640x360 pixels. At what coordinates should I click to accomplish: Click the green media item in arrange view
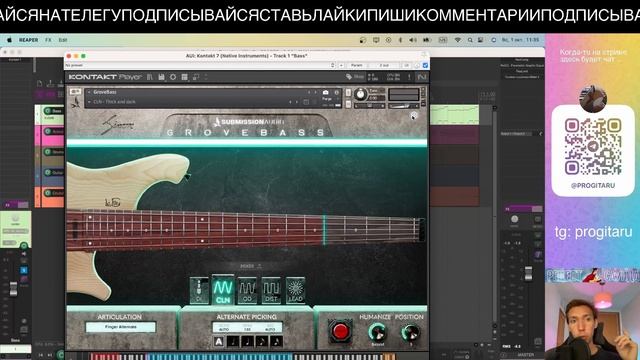pos(454,115)
